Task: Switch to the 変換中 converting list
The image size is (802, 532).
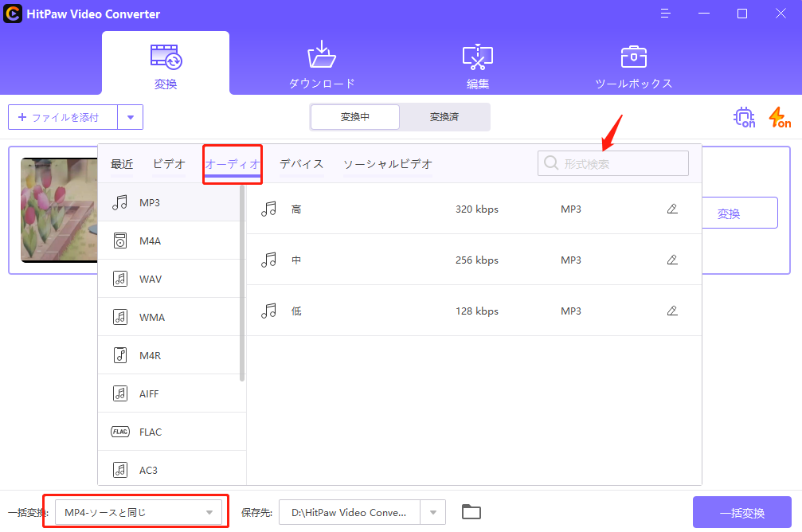Action: point(355,117)
